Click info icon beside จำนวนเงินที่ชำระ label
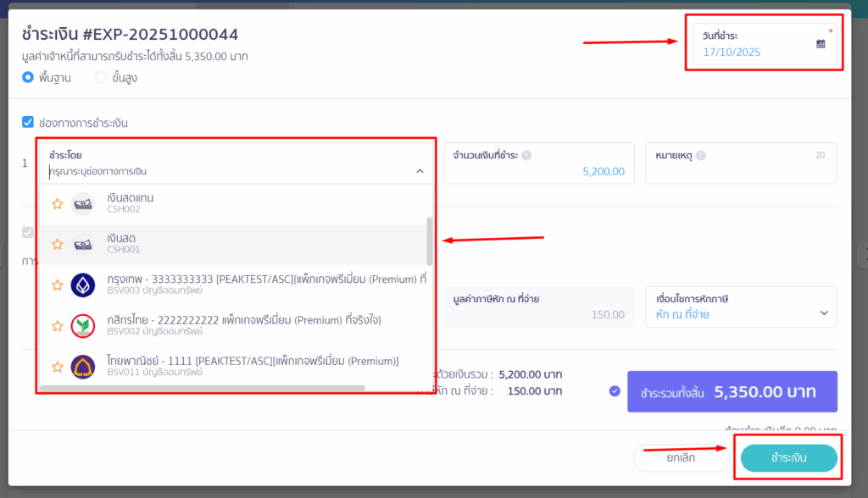The height and width of the screenshot is (498, 868). pyautogui.click(x=526, y=156)
